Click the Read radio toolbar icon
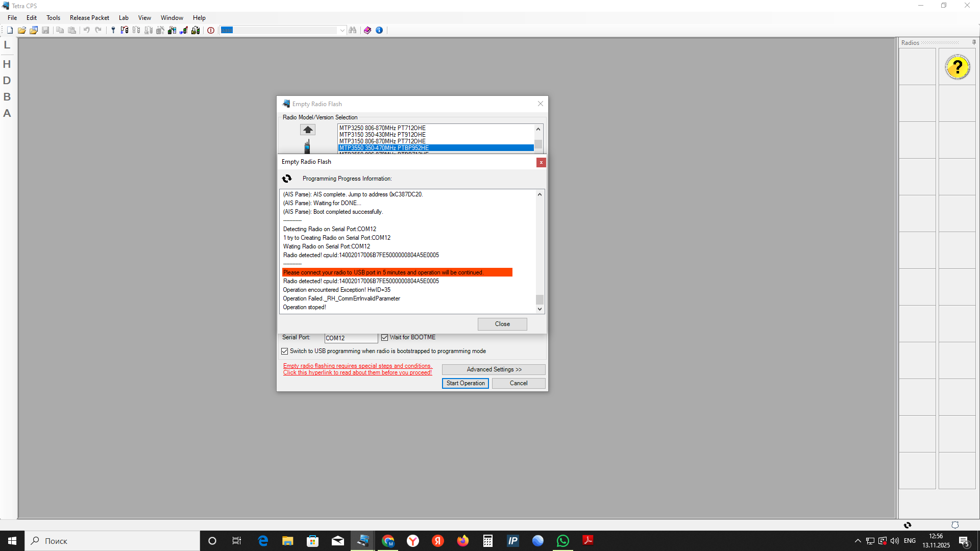 124,31
